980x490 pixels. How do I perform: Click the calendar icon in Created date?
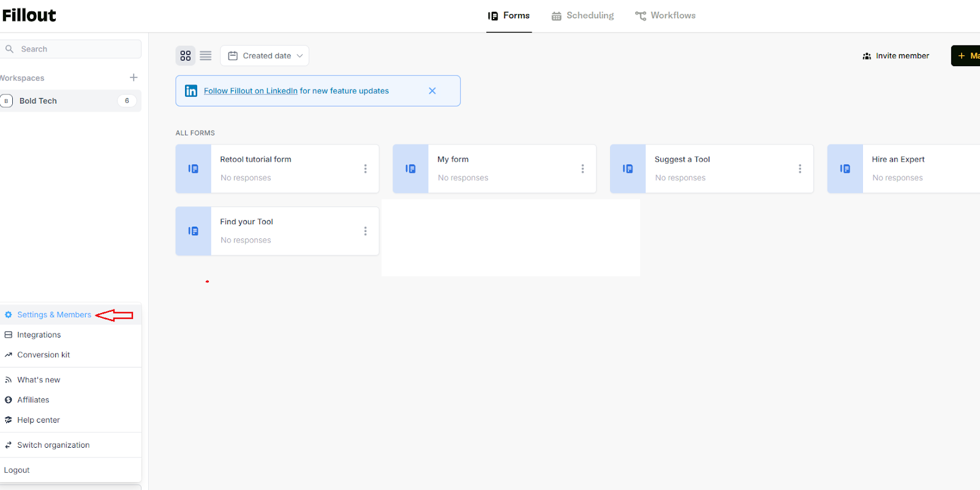click(x=233, y=56)
